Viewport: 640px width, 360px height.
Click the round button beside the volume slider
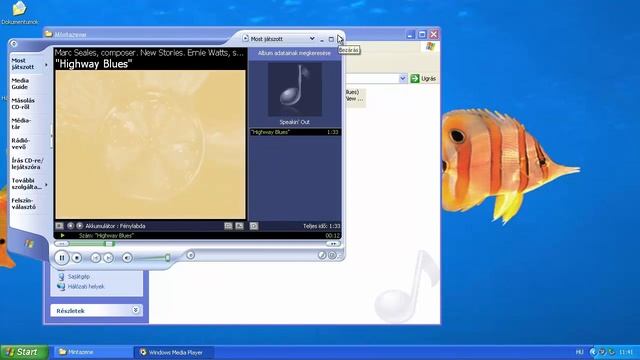190,255
